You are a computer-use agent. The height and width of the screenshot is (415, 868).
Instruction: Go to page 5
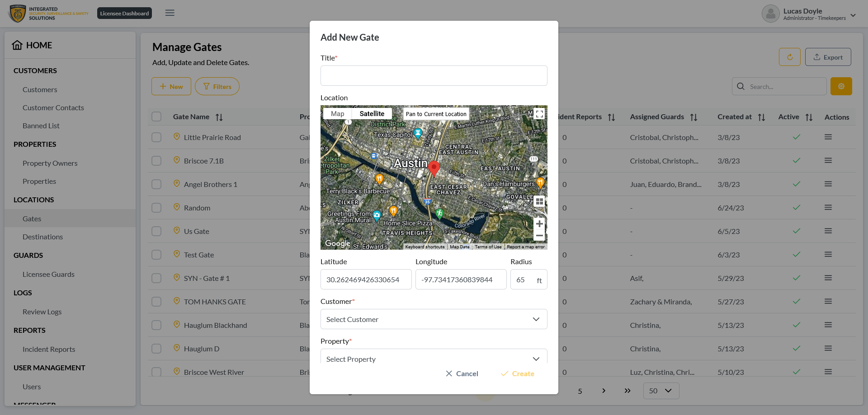(x=580, y=391)
